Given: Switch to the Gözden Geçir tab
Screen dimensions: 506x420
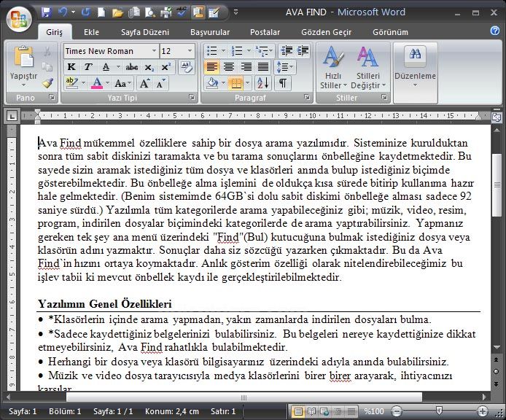Looking at the screenshot, I should pyautogui.click(x=326, y=32).
